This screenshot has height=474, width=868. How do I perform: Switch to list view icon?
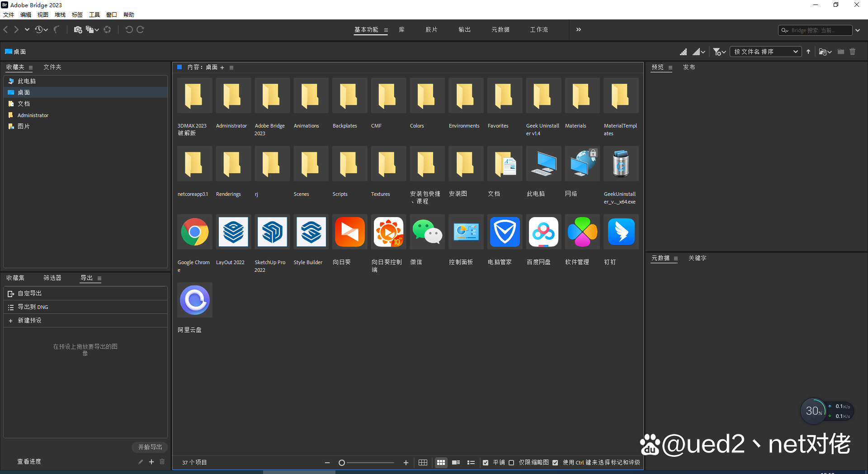point(471,463)
